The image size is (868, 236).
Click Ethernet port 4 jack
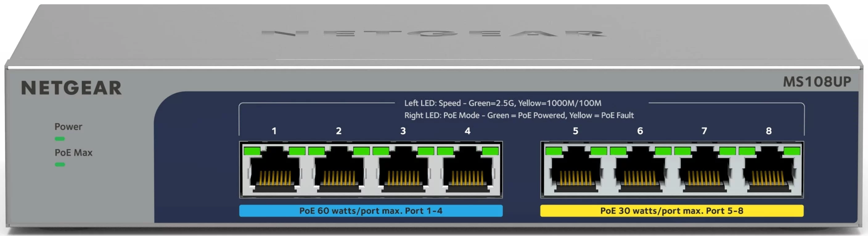pyautogui.click(x=468, y=169)
